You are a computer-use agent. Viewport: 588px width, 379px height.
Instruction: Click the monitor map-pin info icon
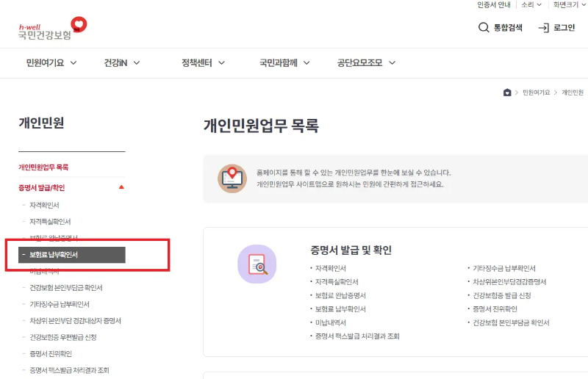[x=232, y=178]
